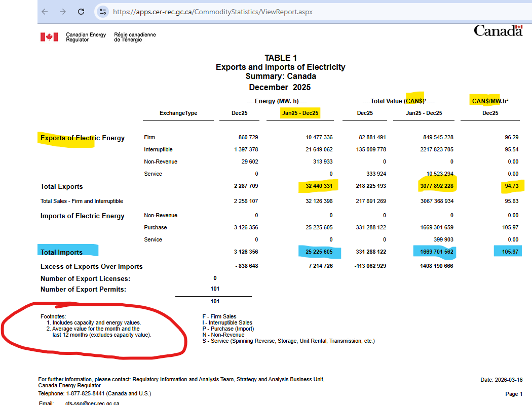The image size is (532, 405).
Task: Open site information icon in address bar
Action: coord(102,12)
